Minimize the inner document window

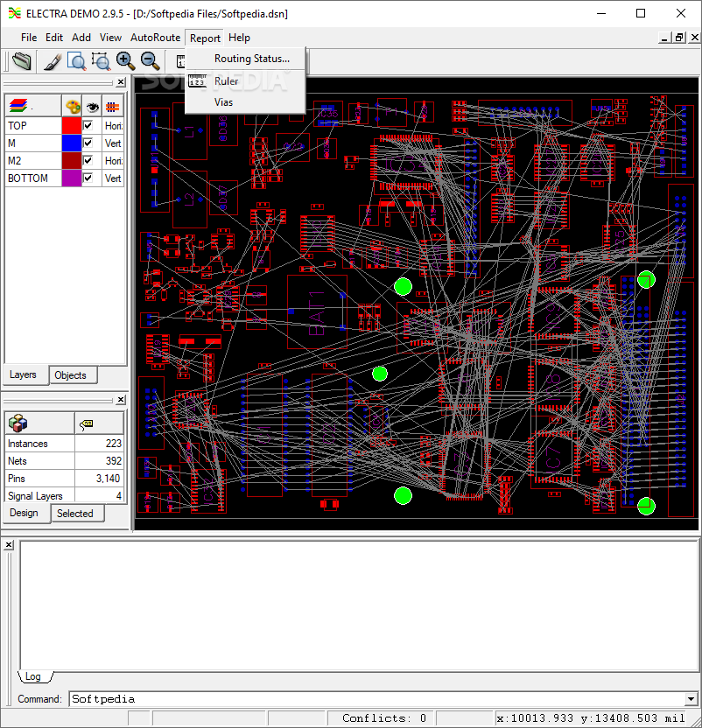pyautogui.click(x=665, y=38)
